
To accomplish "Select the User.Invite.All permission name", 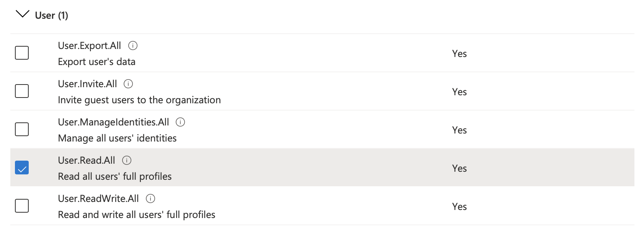I will click(87, 84).
